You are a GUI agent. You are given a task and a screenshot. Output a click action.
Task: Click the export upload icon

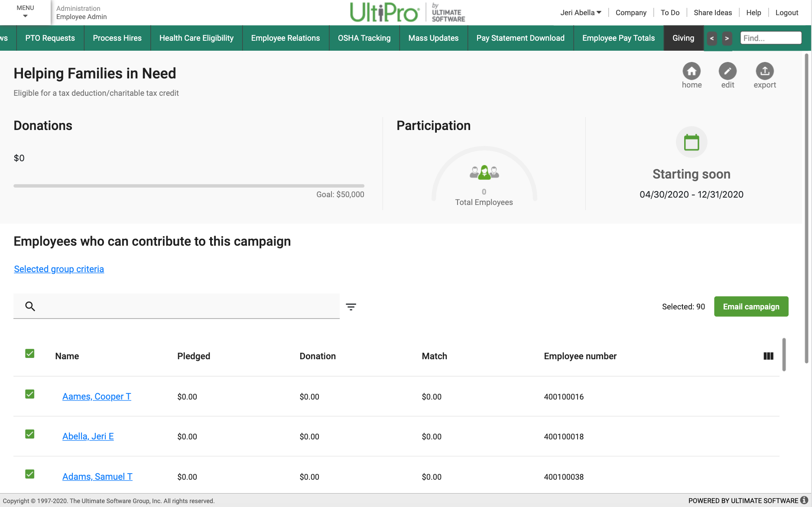click(765, 71)
